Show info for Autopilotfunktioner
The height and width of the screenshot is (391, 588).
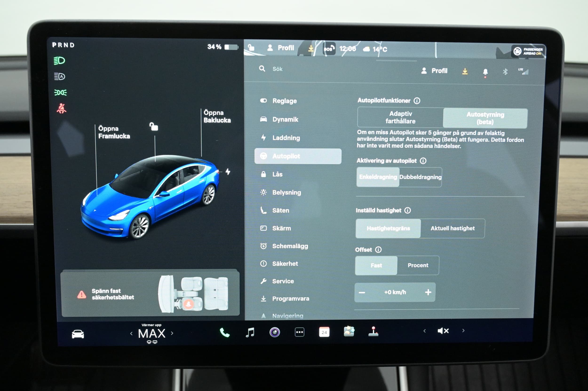[x=417, y=101]
